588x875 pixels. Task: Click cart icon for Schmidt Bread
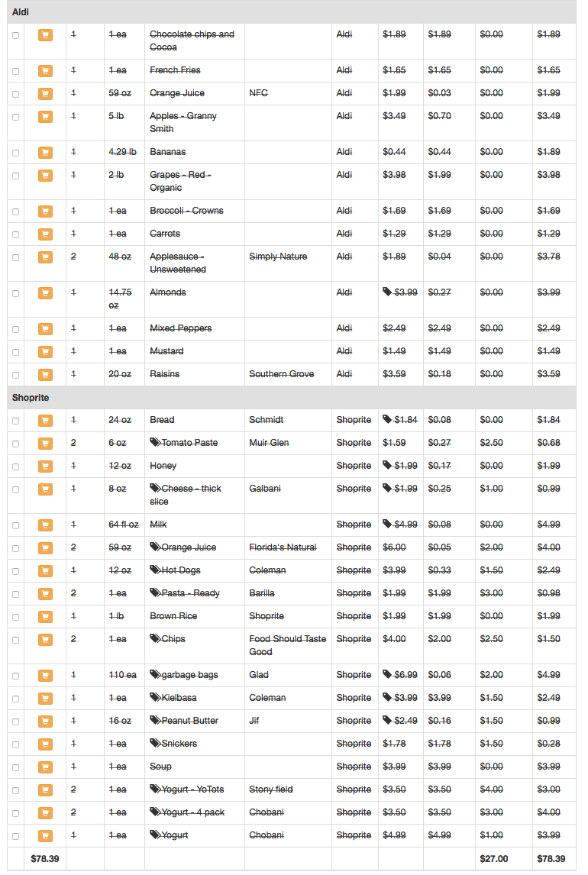click(45, 421)
